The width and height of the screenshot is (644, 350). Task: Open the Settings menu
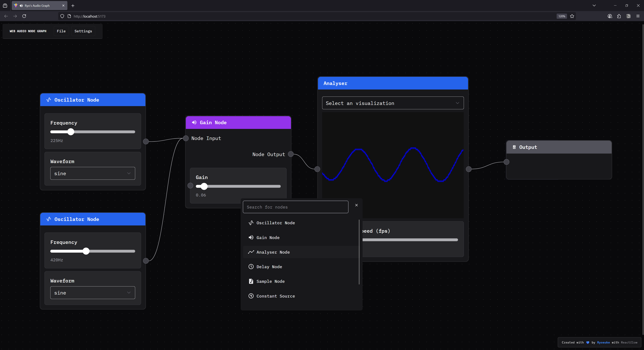tap(83, 31)
